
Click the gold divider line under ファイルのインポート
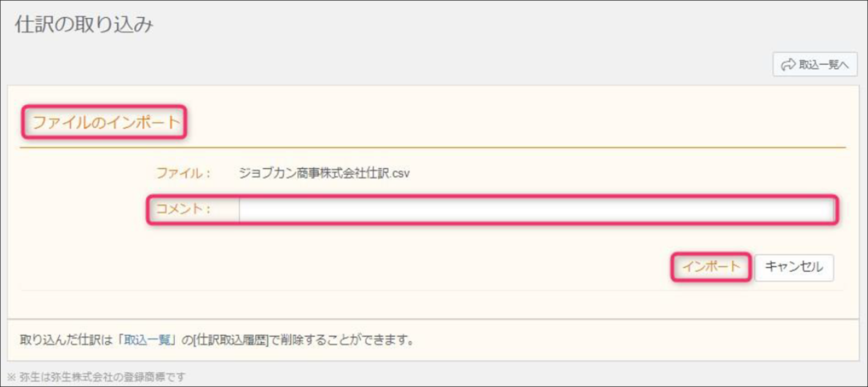coord(432,148)
